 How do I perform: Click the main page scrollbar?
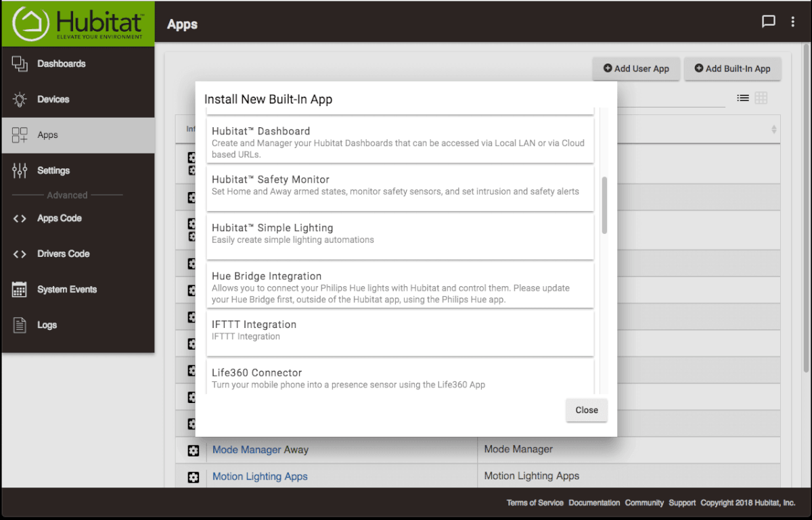806,210
